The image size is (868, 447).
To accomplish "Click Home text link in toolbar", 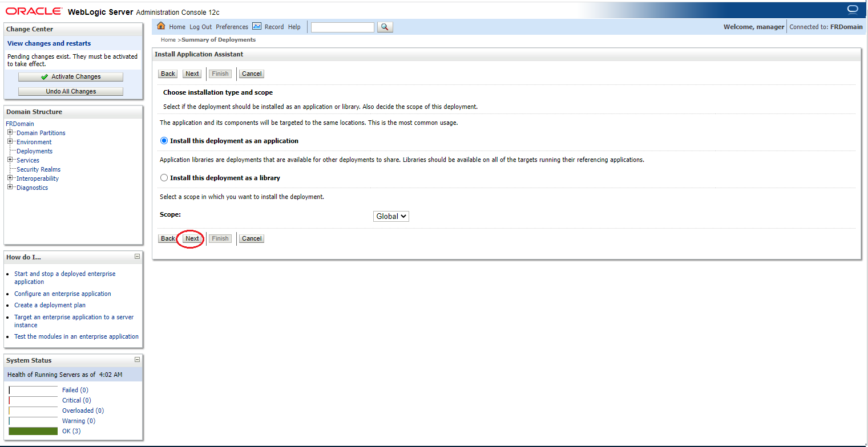I will pyautogui.click(x=177, y=27).
